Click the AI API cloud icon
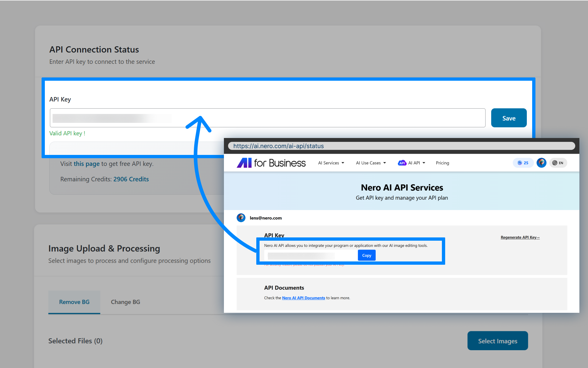The width and height of the screenshot is (588, 368). [402, 163]
